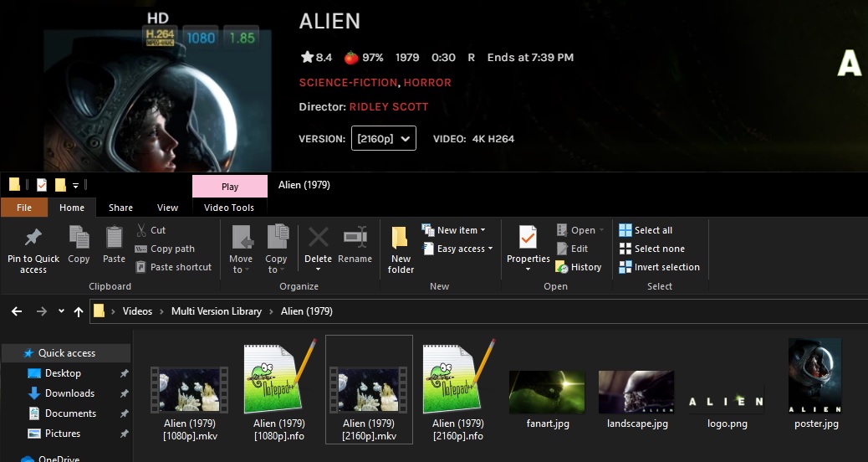Click Alien (1979) breadcrumb in address bar
Image resolution: width=868 pixels, height=462 pixels.
[x=307, y=311]
